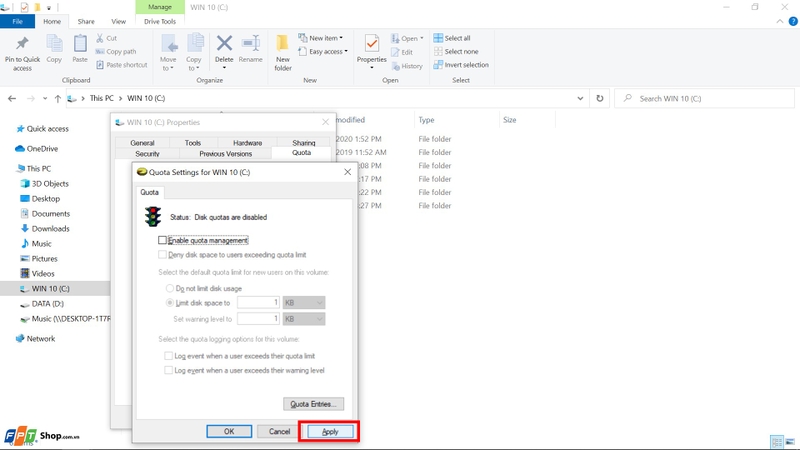Switch to the Share ribbon tab
Viewport: 800px width, 450px height.
(86, 21)
